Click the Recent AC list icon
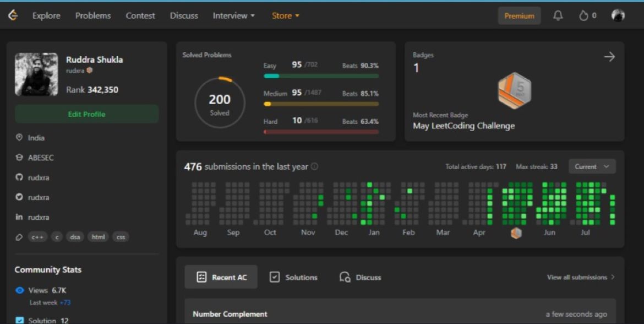The height and width of the screenshot is (324, 644). (x=201, y=277)
